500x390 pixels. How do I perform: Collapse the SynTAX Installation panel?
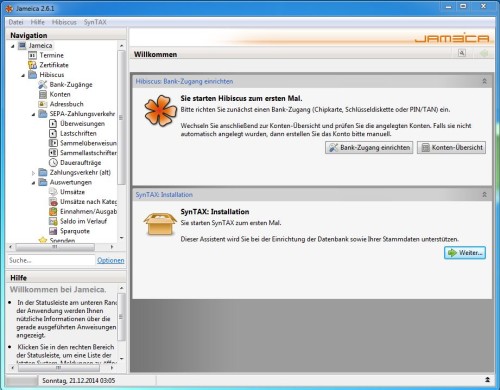click(484, 195)
